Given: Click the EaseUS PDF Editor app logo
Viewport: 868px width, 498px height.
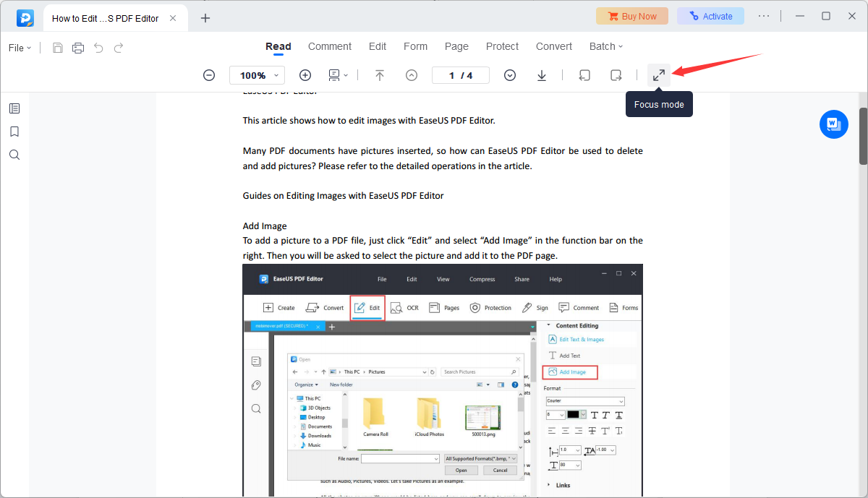Looking at the screenshot, I should (x=25, y=17).
